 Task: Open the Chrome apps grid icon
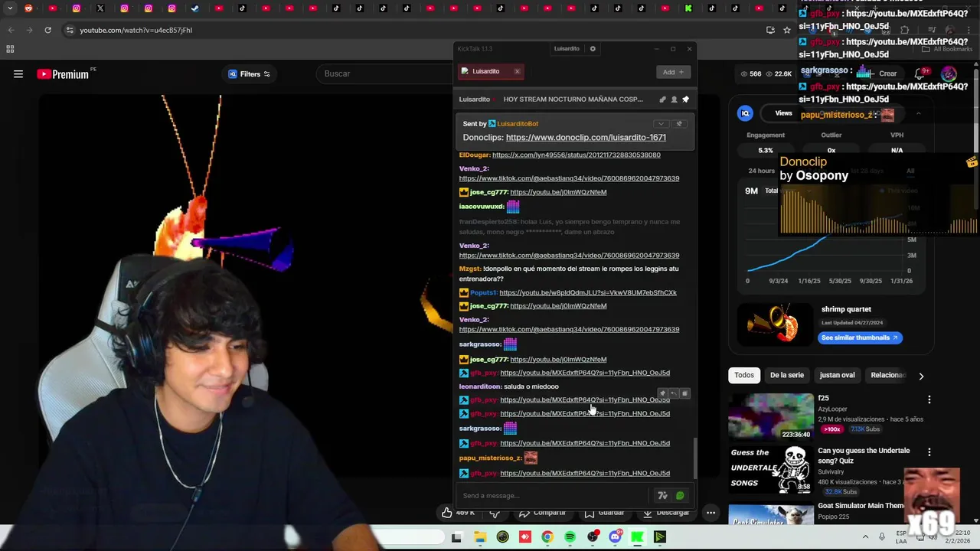point(10,49)
